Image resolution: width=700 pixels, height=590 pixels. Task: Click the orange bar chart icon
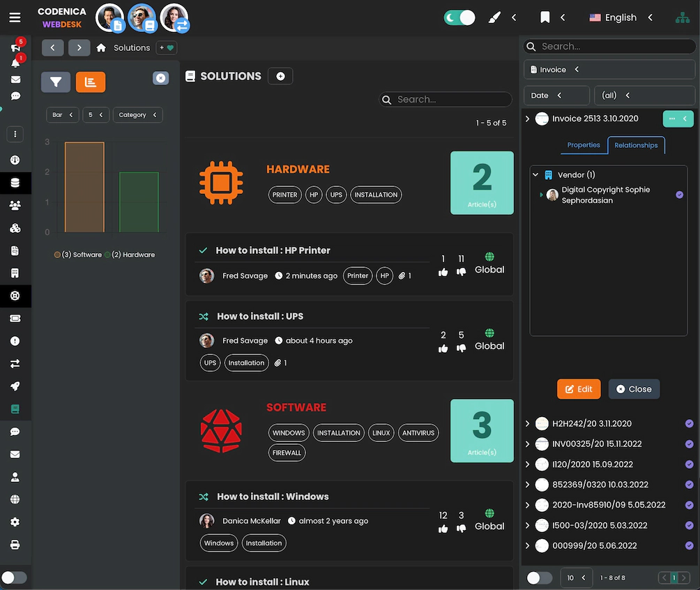[90, 82]
